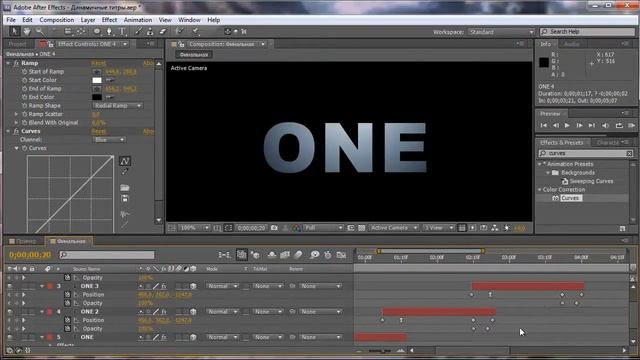Viewport: 640px width, 360px height.
Task: Select the Pen tool
Action: click(x=109, y=31)
